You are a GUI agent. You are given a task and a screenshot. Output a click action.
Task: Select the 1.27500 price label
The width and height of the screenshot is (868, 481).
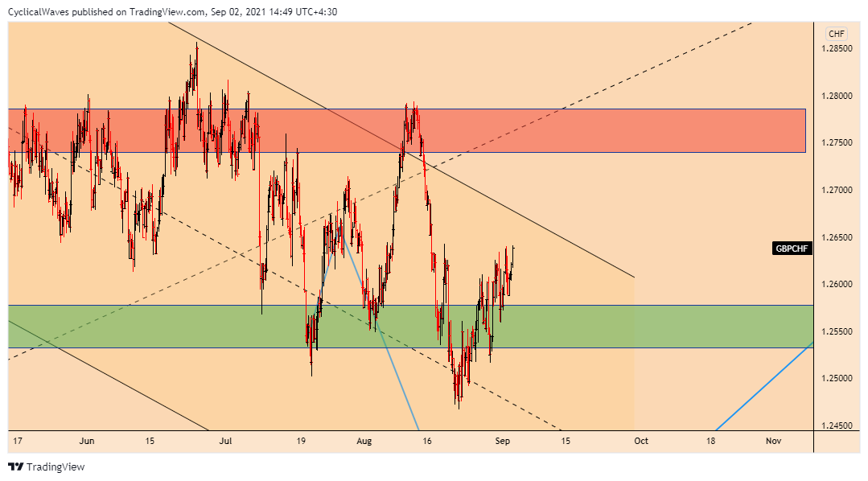point(837,143)
